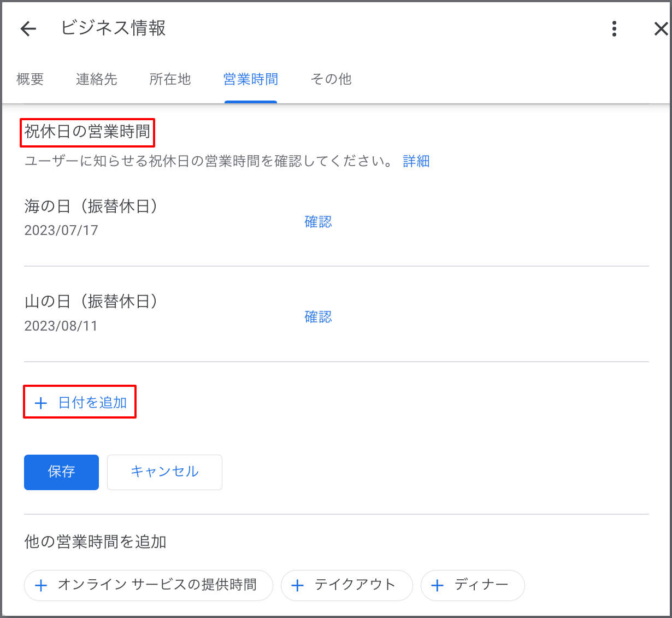Screen dimensions: 672x618
Task: Switch to the 連絡先 tab
Action: 97,79
